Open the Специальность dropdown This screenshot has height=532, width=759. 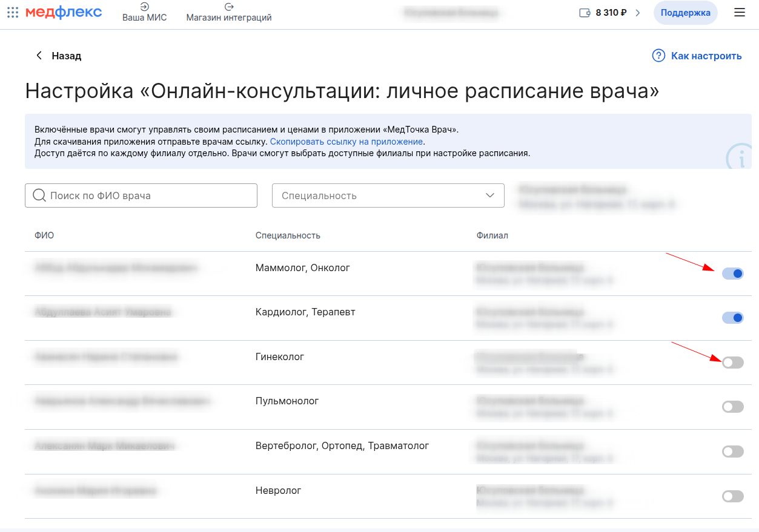coord(388,195)
